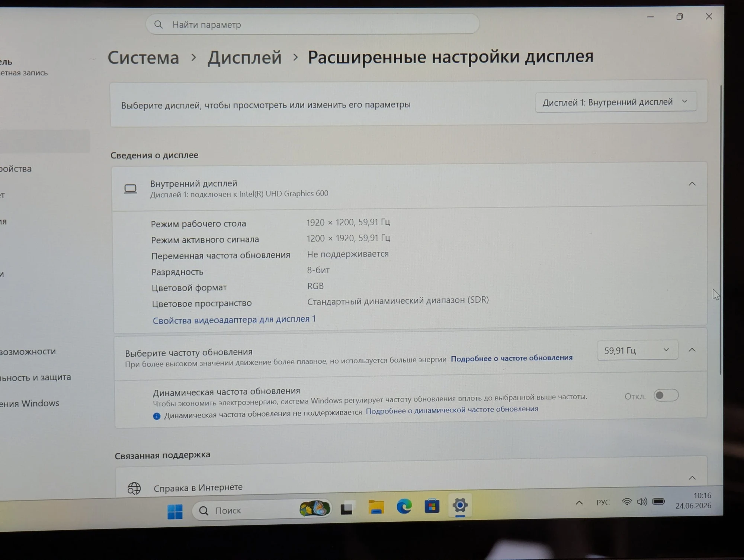
Task: Launch File Explorer from the taskbar
Action: point(376,507)
